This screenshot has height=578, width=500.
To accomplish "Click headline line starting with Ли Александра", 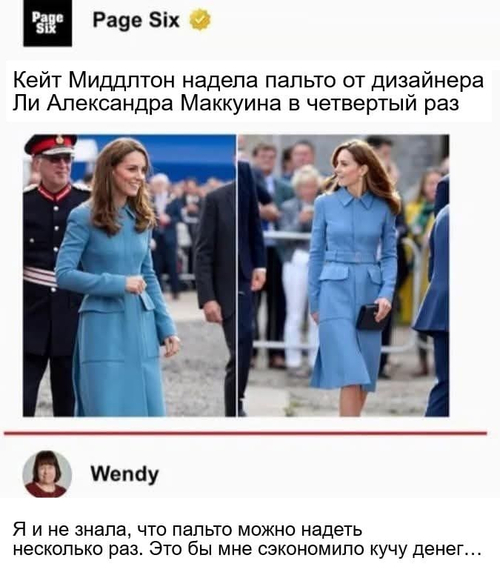I will tap(236, 103).
